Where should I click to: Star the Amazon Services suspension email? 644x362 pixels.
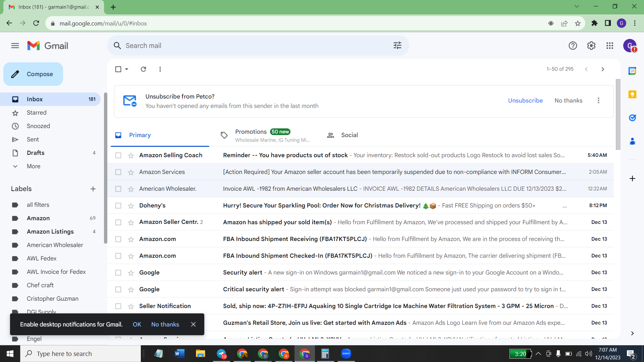131,172
